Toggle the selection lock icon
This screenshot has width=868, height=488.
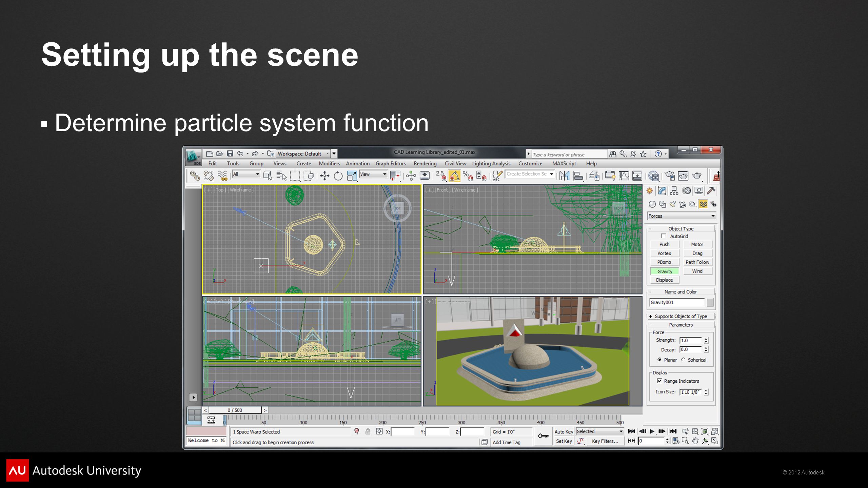point(368,431)
